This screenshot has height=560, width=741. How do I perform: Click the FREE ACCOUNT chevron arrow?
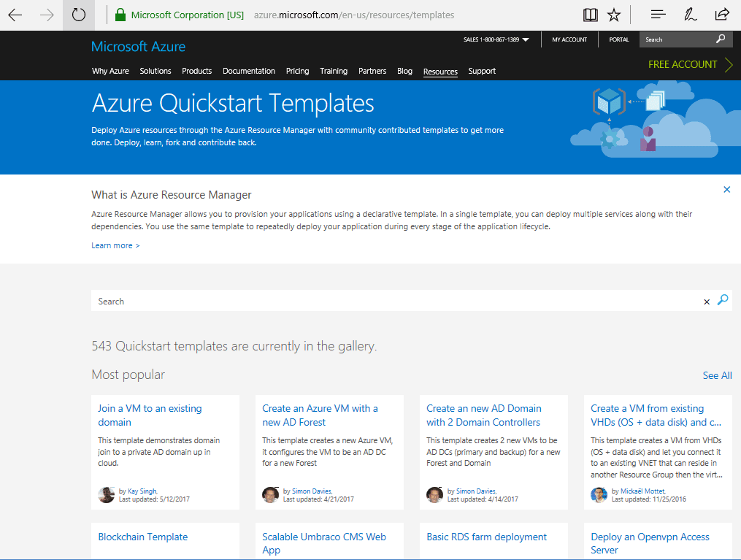click(729, 64)
